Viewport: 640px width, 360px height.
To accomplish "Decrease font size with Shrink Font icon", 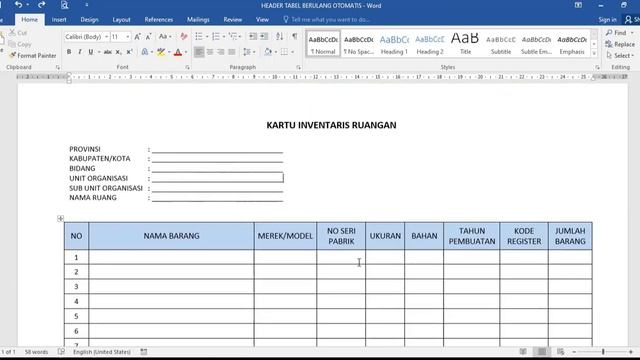I will pos(148,37).
